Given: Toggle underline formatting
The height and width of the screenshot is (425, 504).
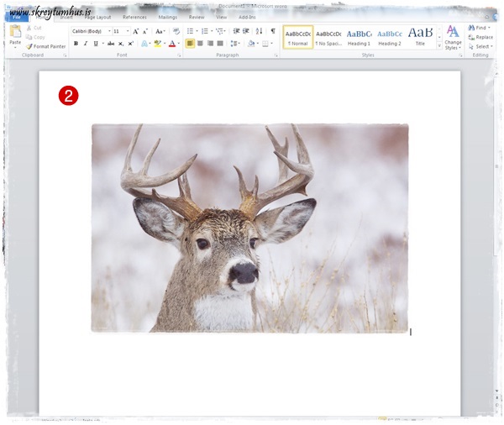Looking at the screenshot, I should tap(94, 44).
